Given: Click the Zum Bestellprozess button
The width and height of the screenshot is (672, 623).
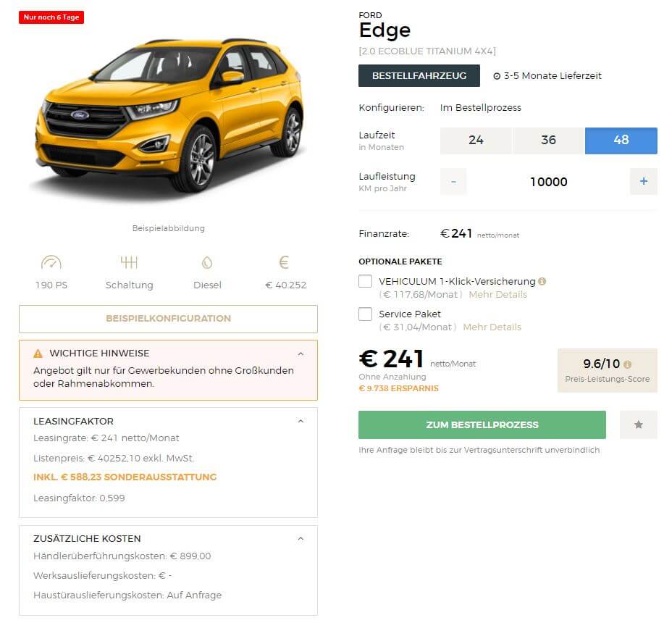Looking at the screenshot, I should tap(482, 425).
